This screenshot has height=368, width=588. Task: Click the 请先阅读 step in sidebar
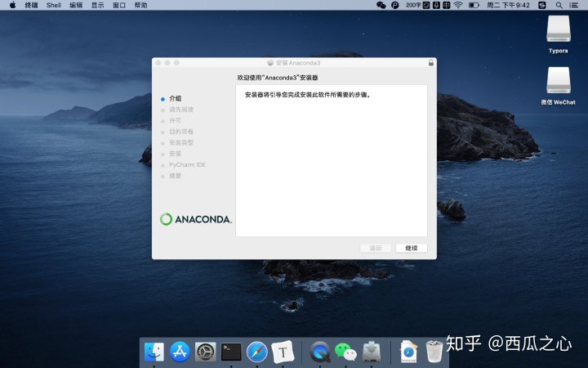click(181, 110)
